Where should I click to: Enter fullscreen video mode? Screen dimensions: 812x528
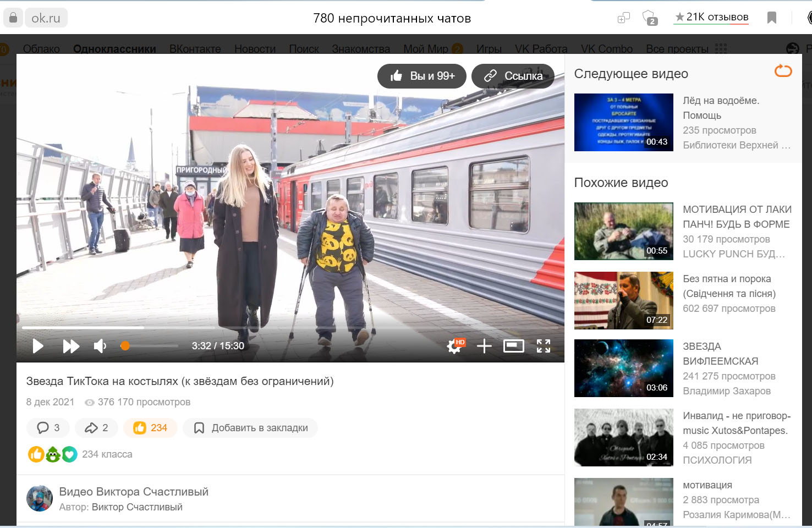(x=543, y=346)
